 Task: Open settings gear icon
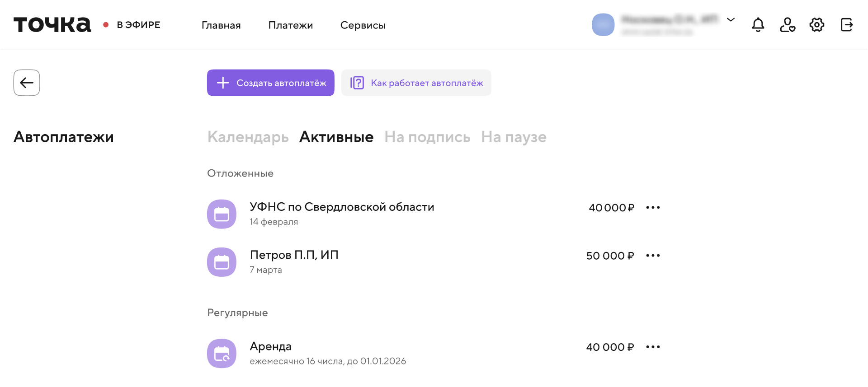pyautogui.click(x=817, y=25)
